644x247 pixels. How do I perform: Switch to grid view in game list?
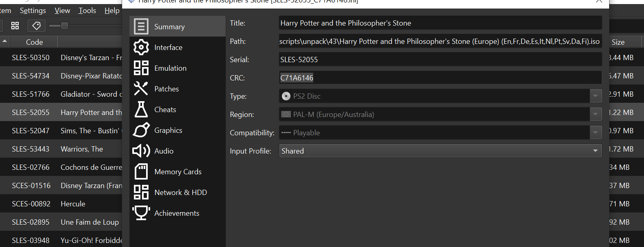(x=15, y=26)
